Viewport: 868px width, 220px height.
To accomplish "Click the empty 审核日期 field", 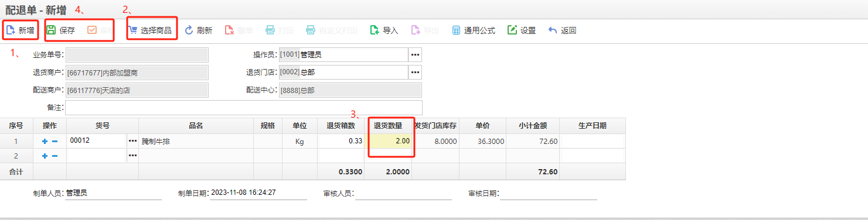I will tap(549, 192).
